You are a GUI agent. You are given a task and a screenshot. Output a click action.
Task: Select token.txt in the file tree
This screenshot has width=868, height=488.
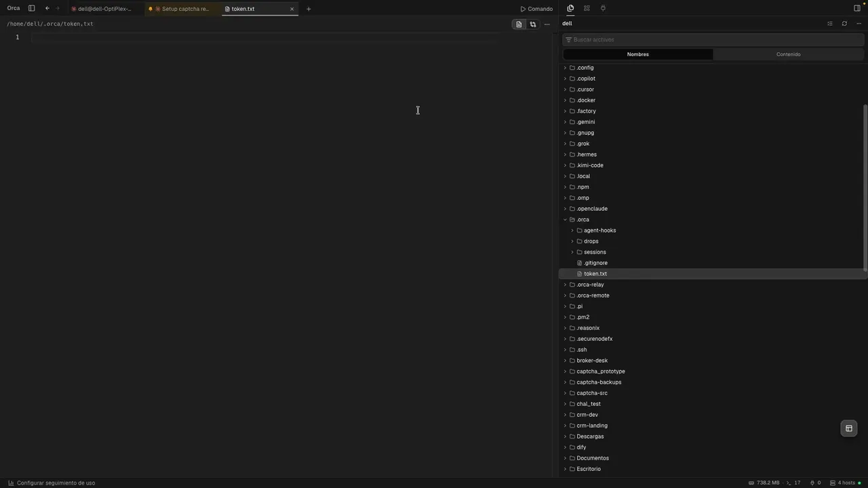[x=710, y=274]
